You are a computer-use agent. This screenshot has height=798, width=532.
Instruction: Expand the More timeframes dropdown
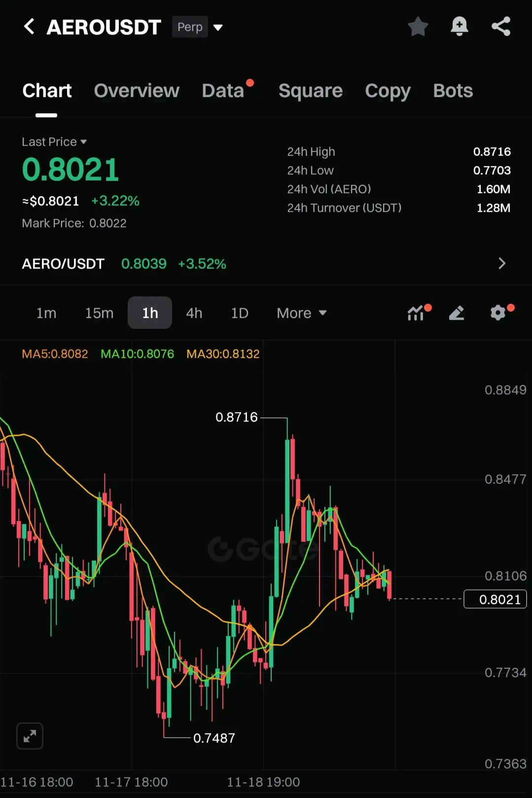302,313
